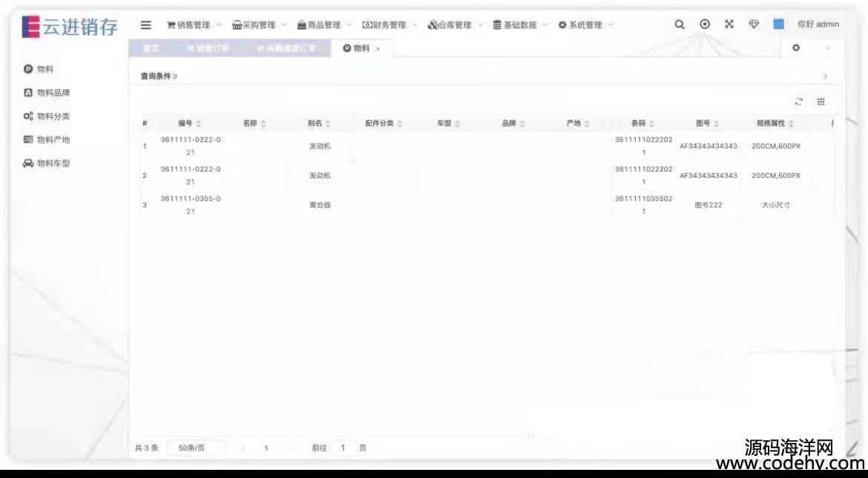Viewport: 868px width, 478px height.
Task: Sort by 编号 column arrows
Action: coord(199,123)
